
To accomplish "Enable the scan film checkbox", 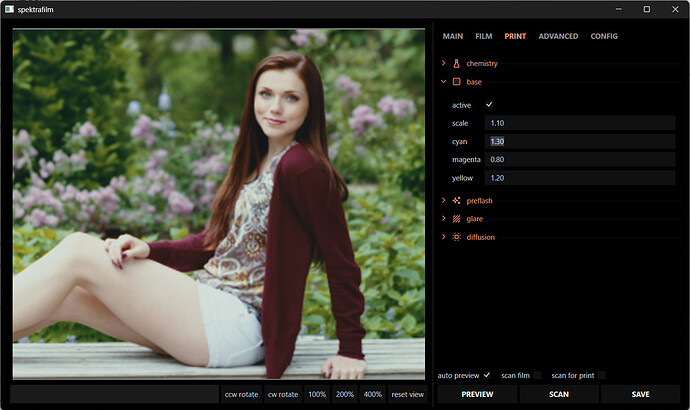I will click(x=537, y=375).
